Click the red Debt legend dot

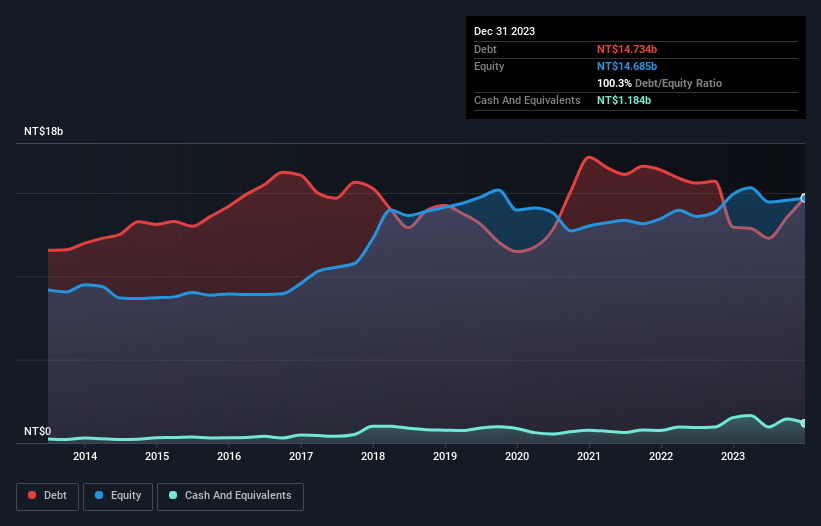(x=32, y=495)
